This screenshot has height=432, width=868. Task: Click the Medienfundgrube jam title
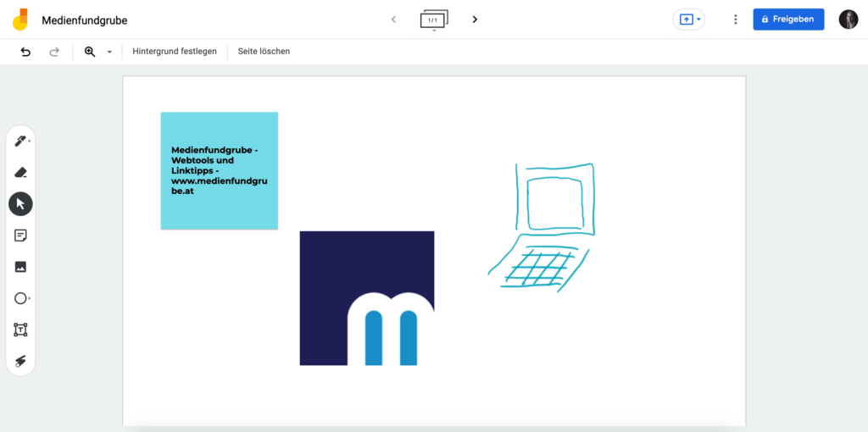85,20
